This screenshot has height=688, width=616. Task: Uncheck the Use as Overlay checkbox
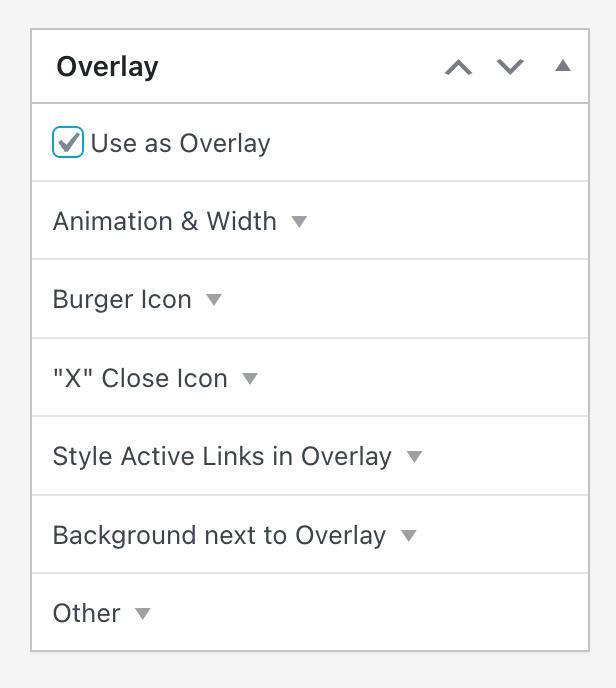point(68,143)
